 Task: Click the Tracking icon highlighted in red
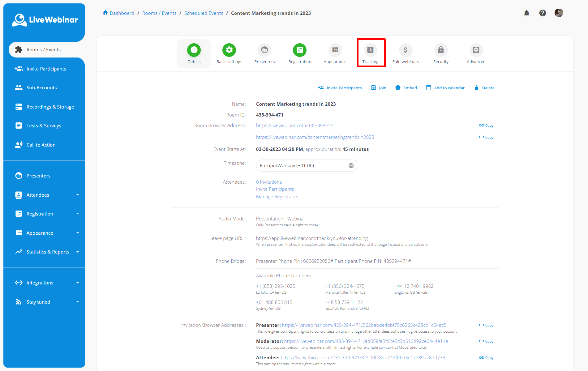371,50
